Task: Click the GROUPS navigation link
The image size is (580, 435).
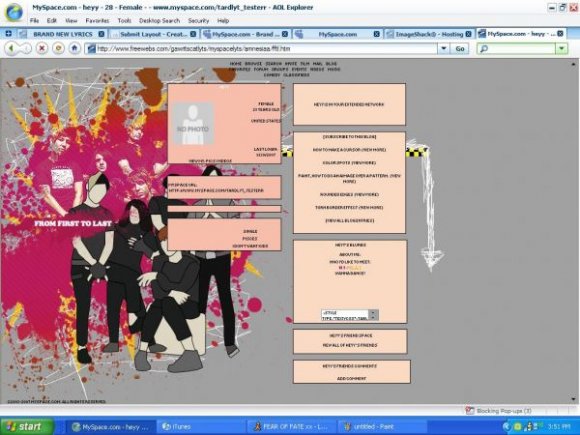Action: pyautogui.click(x=280, y=69)
